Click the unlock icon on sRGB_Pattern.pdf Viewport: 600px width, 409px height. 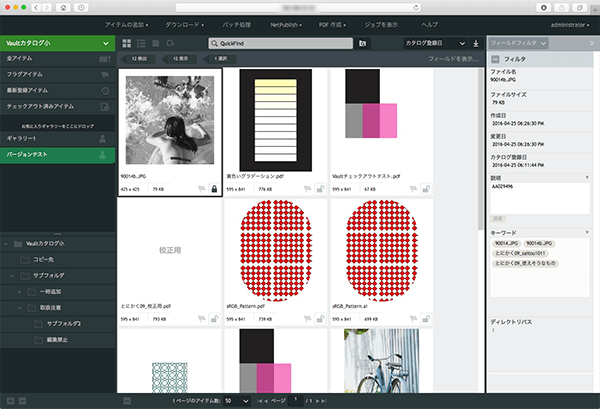click(320, 319)
